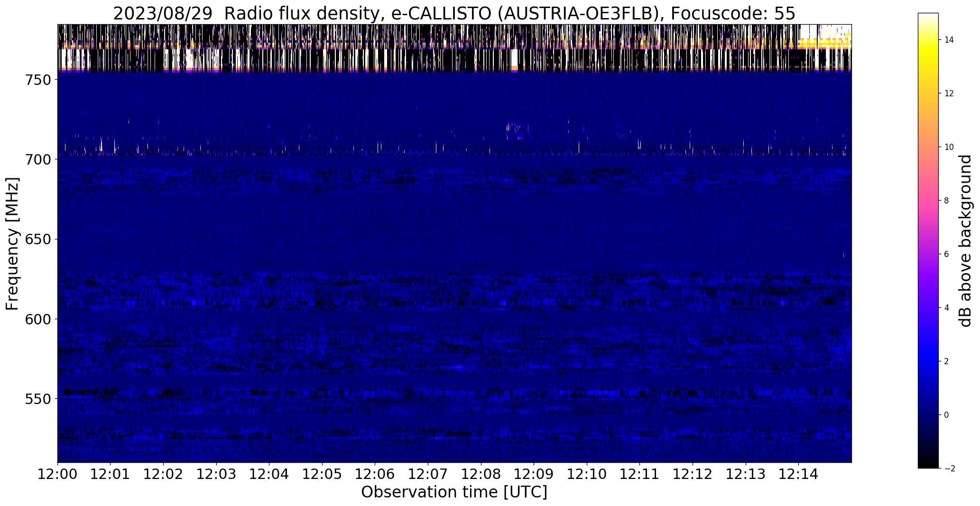Click the 12:03 time tick label
980x506 pixels.
[216, 474]
